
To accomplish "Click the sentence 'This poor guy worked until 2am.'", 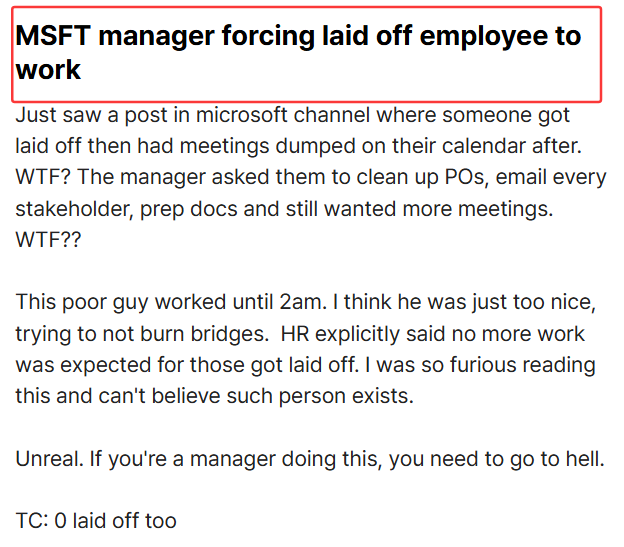I will [x=171, y=302].
